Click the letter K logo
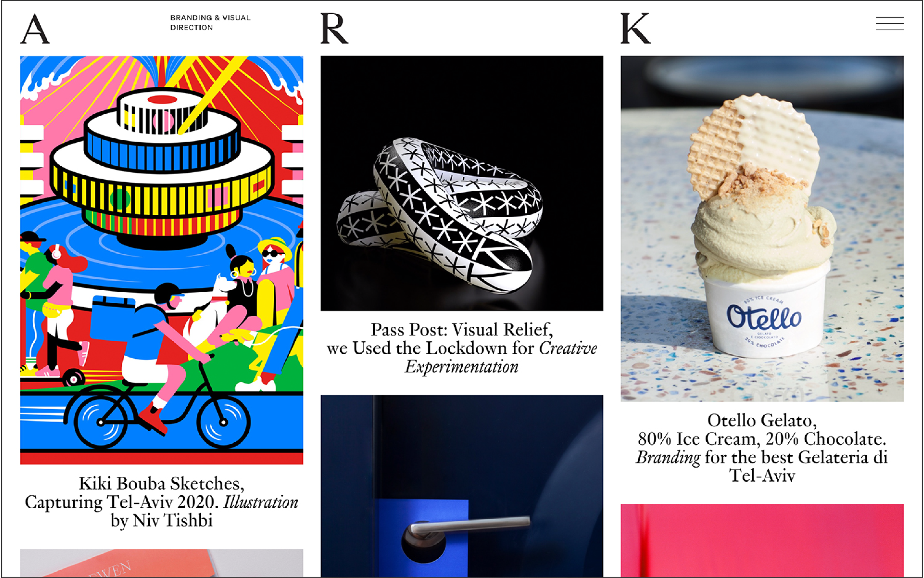 [635, 29]
